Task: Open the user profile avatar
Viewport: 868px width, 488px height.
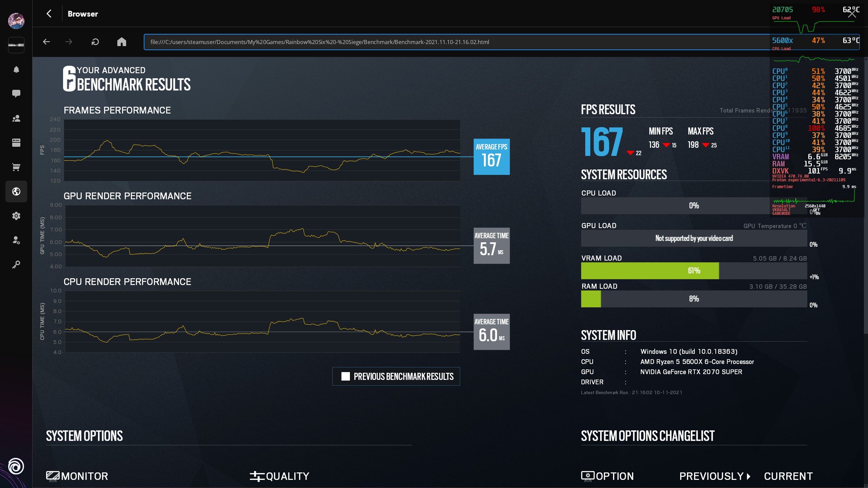Action: [x=16, y=21]
